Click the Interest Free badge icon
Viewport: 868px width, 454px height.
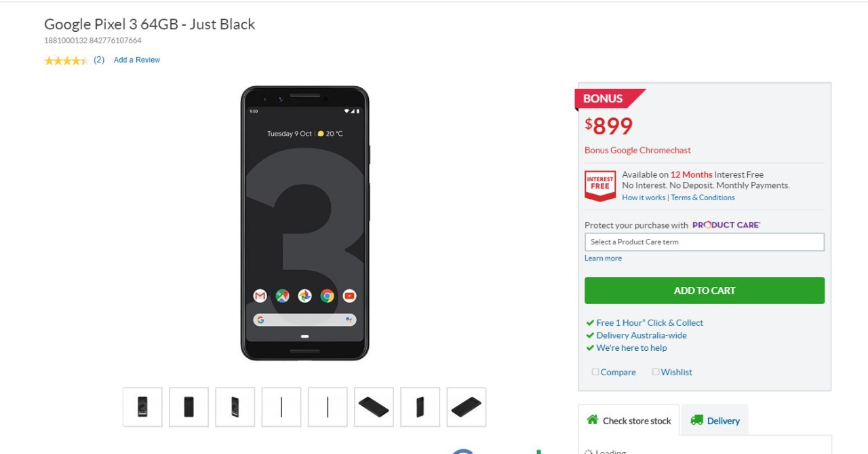point(599,185)
